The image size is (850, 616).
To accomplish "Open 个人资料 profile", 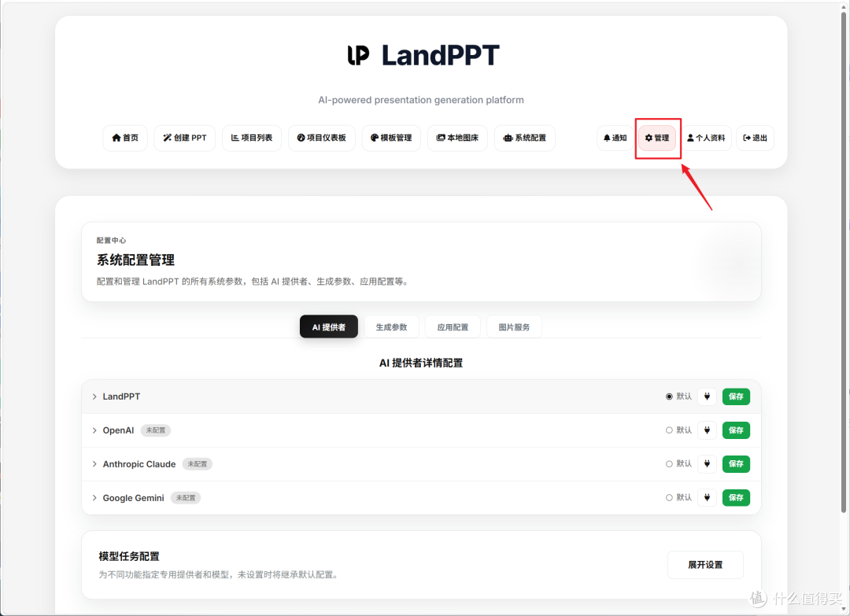I will tap(706, 138).
